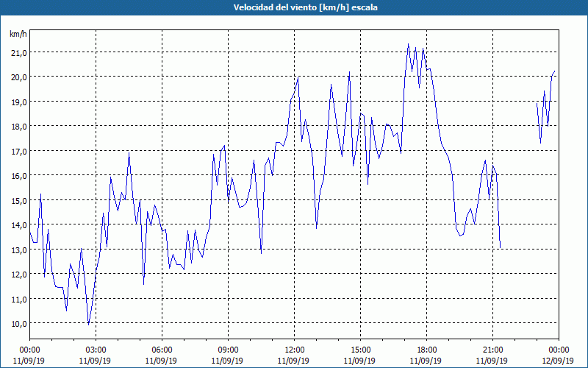The image size is (588, 368).
Task: Click the "18:00" x-axis time label
Action: (x=426, y=350)
